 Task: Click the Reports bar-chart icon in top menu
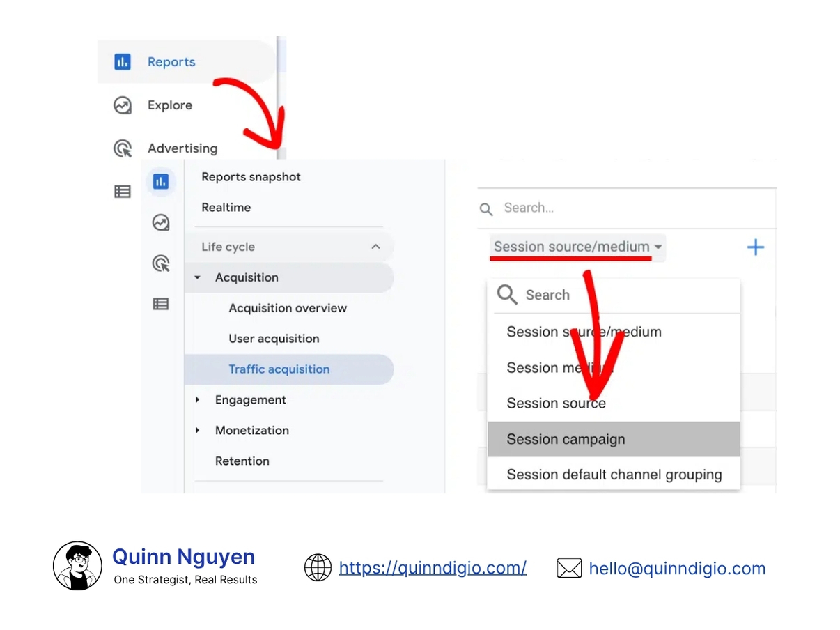[123, 62]
